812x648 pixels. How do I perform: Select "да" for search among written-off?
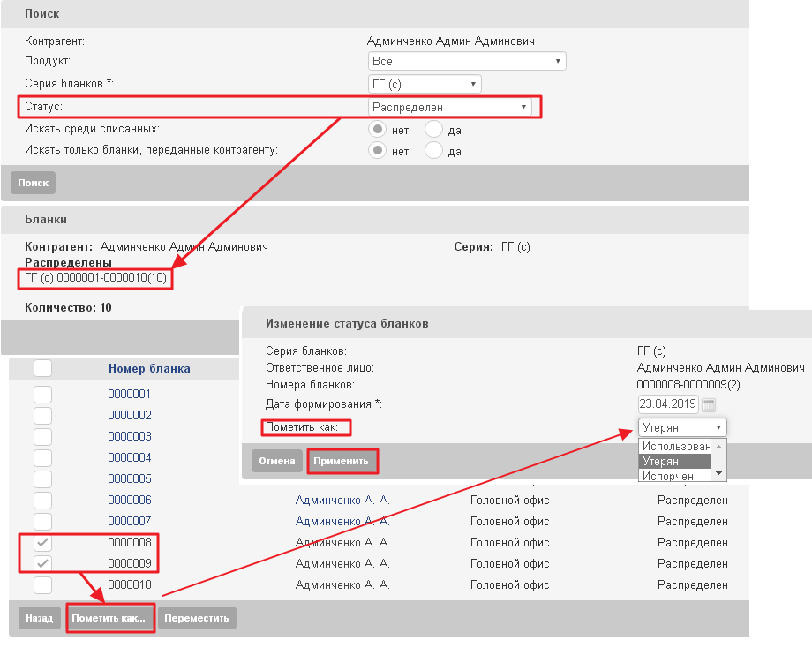point(433,130)
